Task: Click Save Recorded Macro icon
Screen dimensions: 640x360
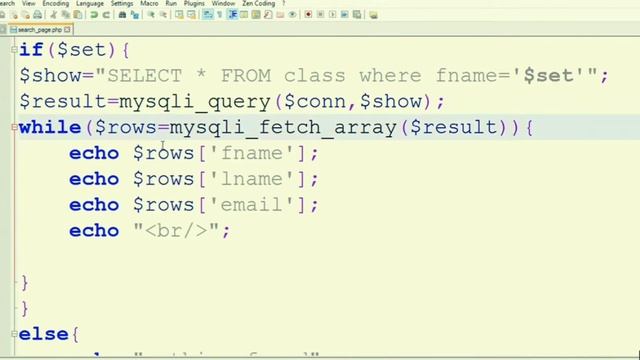Action: click(357, 15)
